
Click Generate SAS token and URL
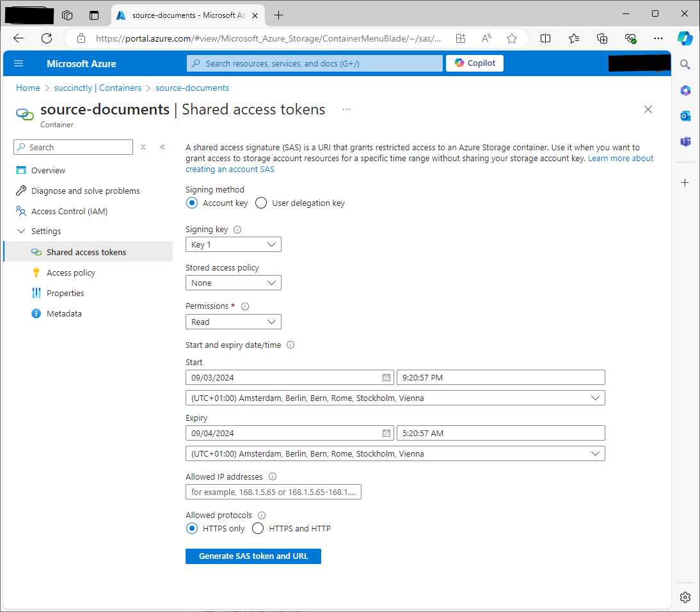pos(253,556)
